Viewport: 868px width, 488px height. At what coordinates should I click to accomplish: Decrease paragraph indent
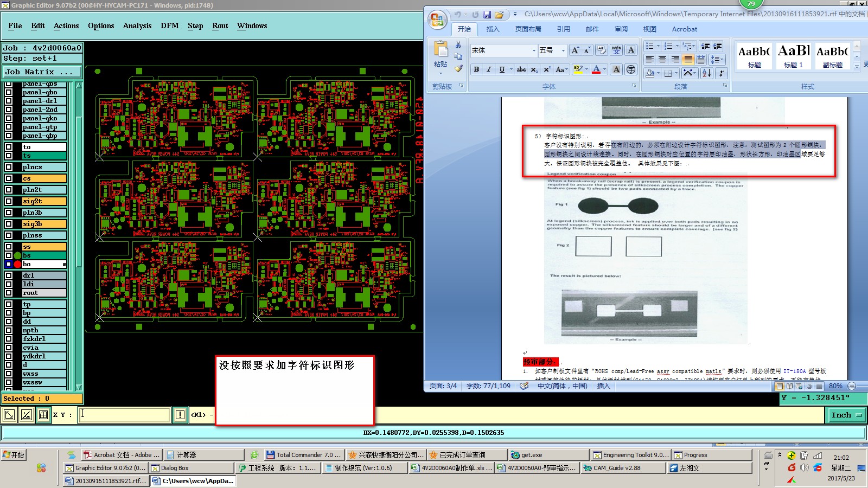705,46
